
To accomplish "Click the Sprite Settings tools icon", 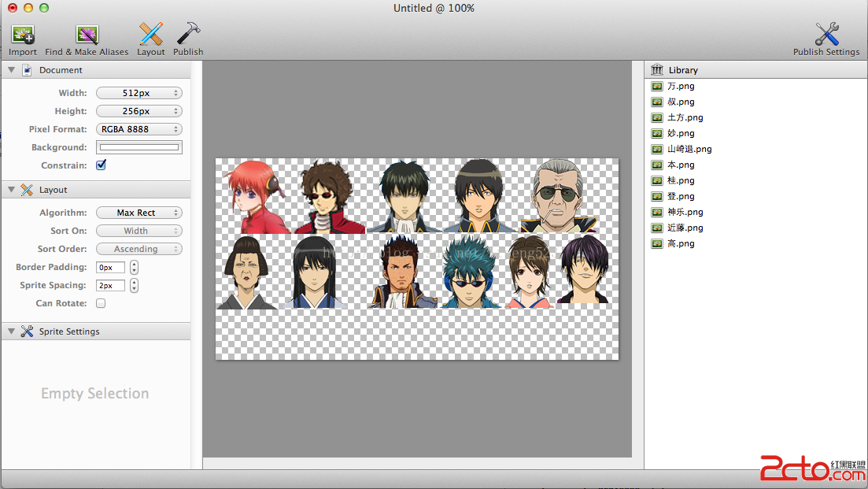I will pyautogui.click(x=27, y=332).
